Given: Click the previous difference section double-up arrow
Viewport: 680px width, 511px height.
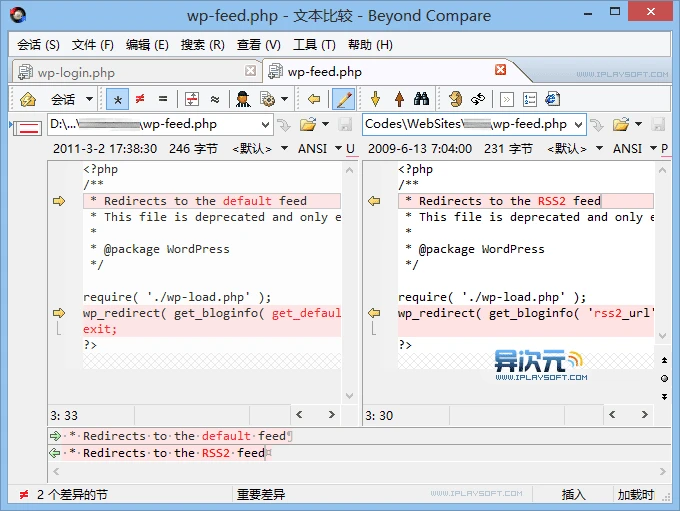Looking at the screenshot, I should pyautogui.click(x=664, y=360).
